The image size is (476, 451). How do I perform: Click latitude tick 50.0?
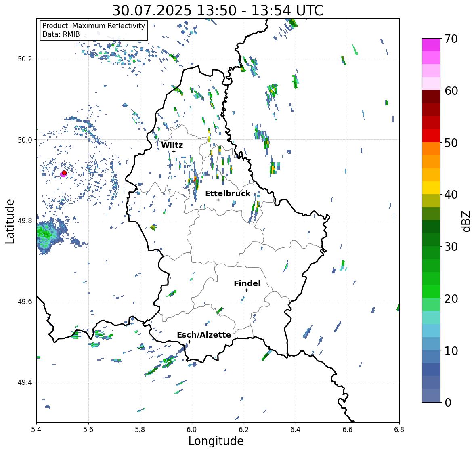tap(26, 140)
